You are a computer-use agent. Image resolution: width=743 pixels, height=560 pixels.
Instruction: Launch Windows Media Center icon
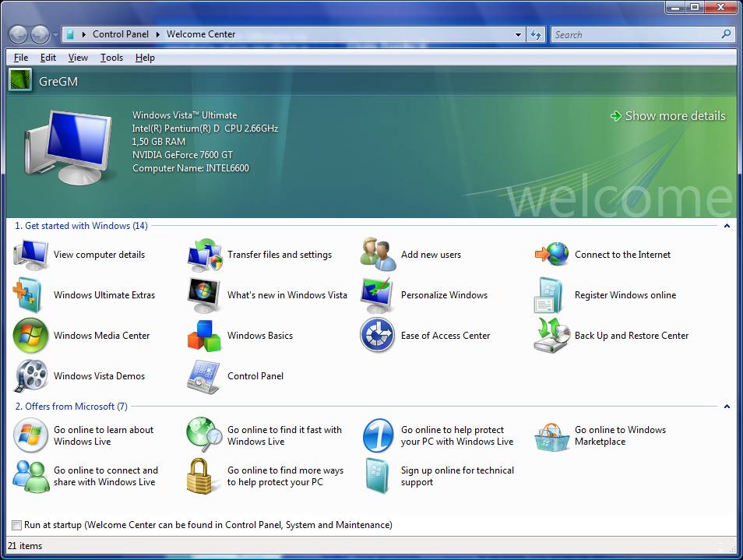[31, 336]
